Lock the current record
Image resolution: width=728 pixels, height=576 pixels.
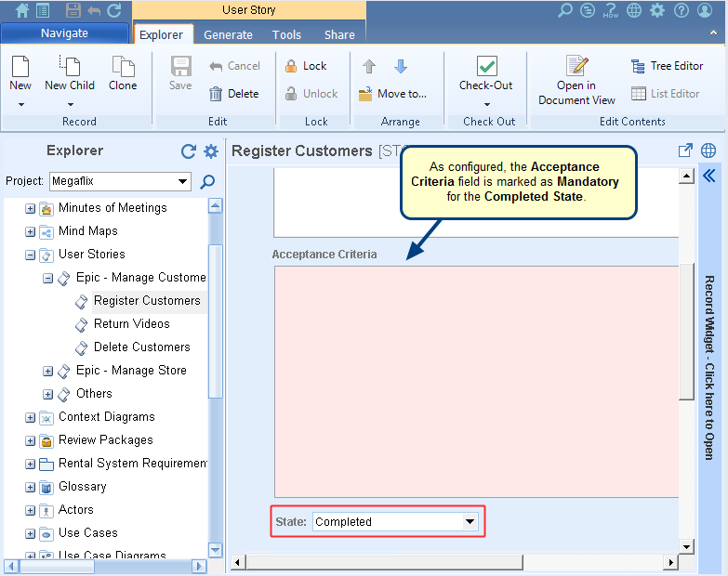[306, 66]
